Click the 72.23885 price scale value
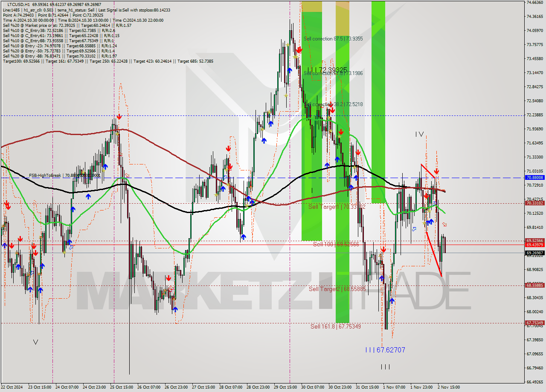 [x=534, y=115]
